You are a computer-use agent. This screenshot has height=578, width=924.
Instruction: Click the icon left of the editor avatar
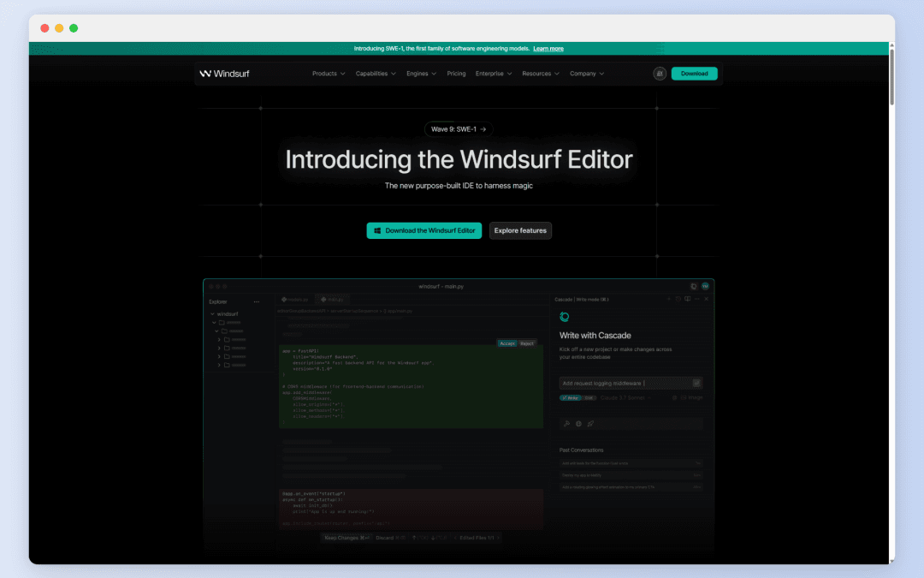(694, 286)
